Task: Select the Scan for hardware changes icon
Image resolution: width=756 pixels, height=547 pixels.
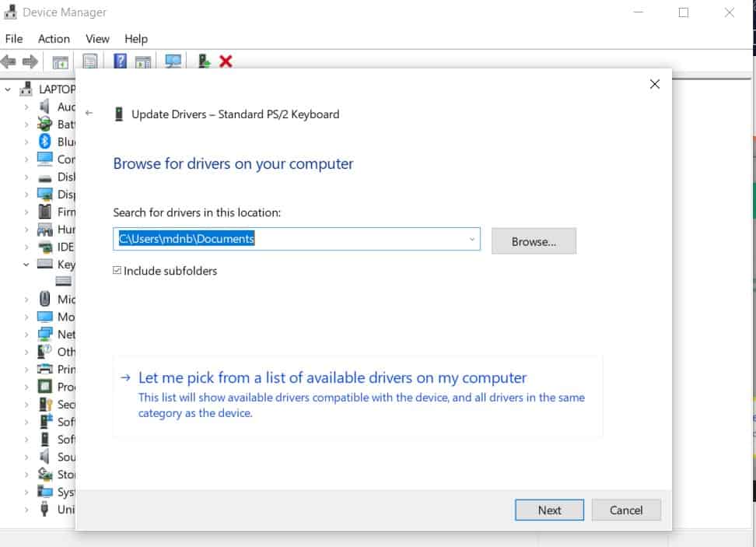Action: coord(174,61)
